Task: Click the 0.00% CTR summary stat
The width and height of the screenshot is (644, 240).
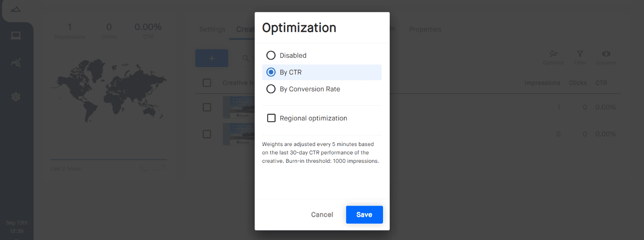Action: [148, 31]
